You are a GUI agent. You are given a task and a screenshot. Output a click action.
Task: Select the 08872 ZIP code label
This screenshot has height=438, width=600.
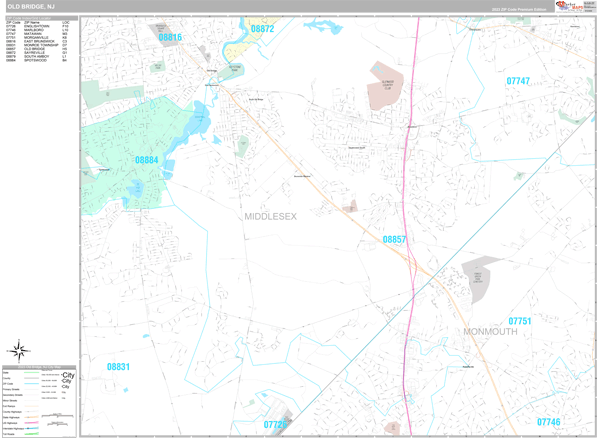tap(262, 29)
